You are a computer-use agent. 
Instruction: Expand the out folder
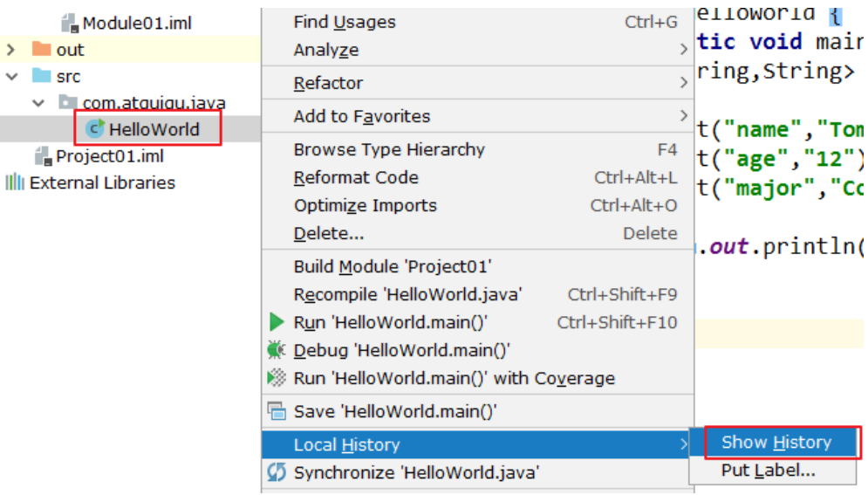tap(10, 49)
